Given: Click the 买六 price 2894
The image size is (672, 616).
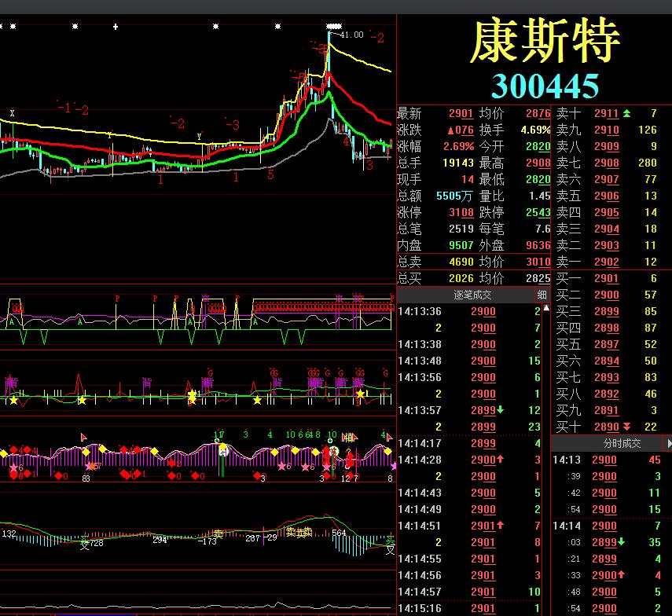Looking at the screenshot, I should [607, 361].
